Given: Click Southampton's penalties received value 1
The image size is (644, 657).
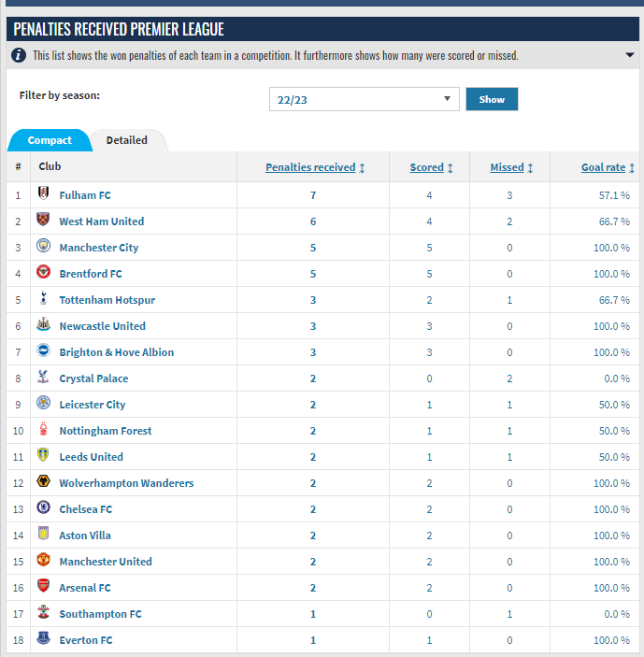Looking at the screenshot, I should 313,614.
